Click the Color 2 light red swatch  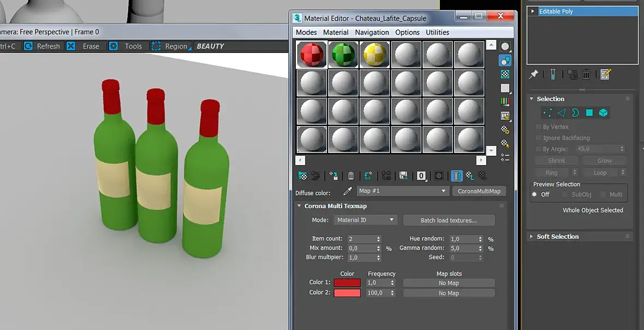point(347,293)
